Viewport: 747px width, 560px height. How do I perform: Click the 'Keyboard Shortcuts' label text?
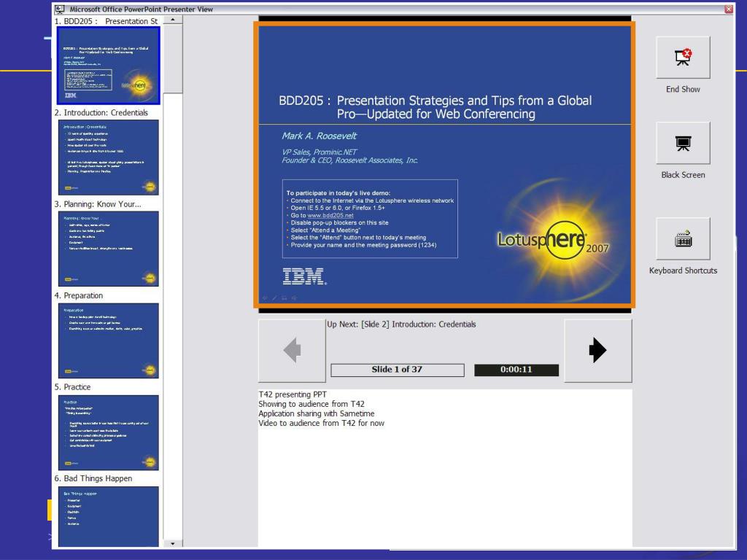pyautogui.click(x=683, y=271)
